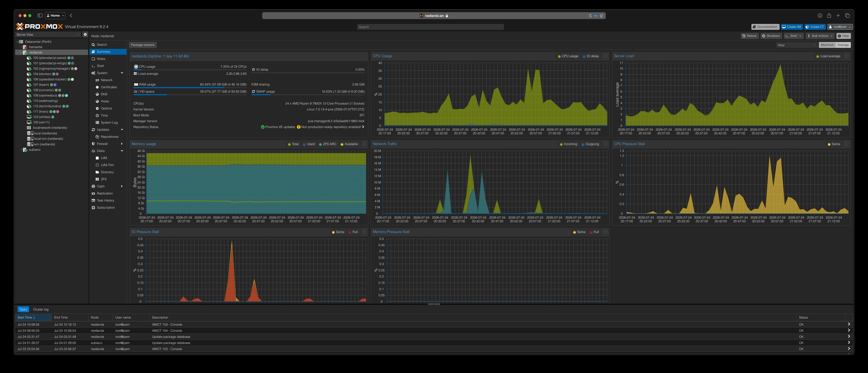Expand the Bulk Actions dropdown
The width and height of the screenshot is (868, 373).
[820, 36]
